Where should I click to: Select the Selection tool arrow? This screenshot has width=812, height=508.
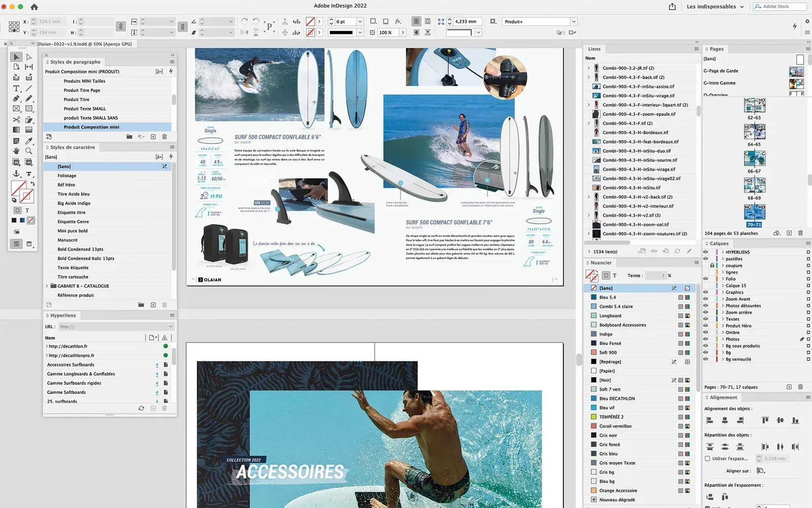click(x=16, y=57)
